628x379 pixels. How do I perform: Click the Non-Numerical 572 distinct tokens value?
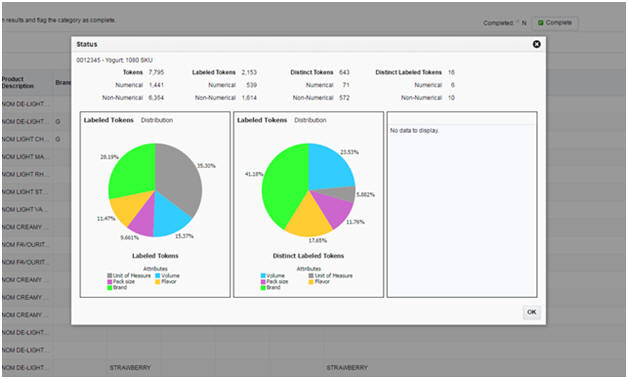pos(344,98)
